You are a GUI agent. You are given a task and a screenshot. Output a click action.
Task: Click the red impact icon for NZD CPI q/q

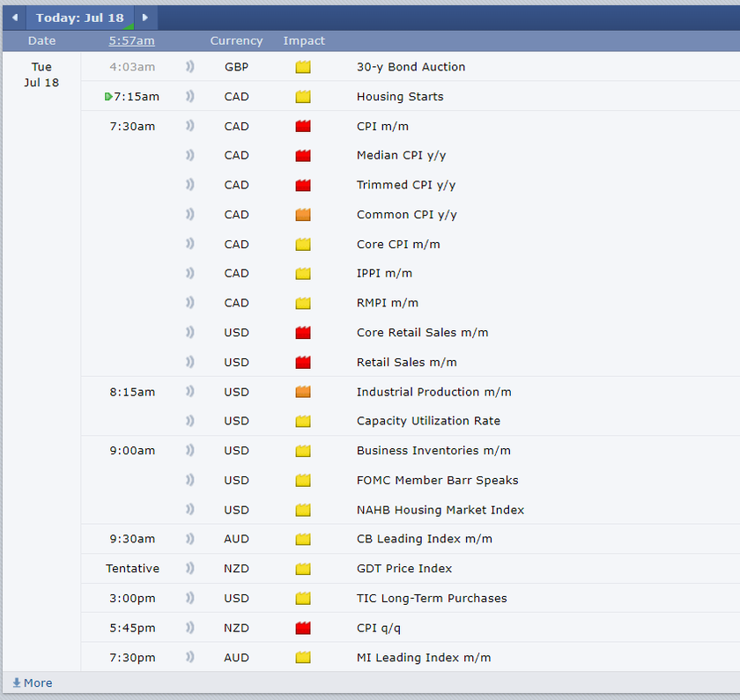click(303, 628)
